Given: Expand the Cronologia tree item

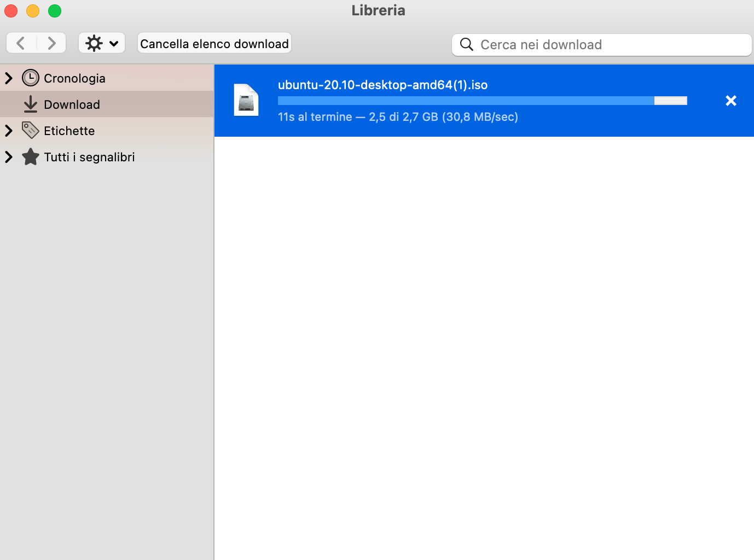Looking at the screenshot, I should pos(9,78).
